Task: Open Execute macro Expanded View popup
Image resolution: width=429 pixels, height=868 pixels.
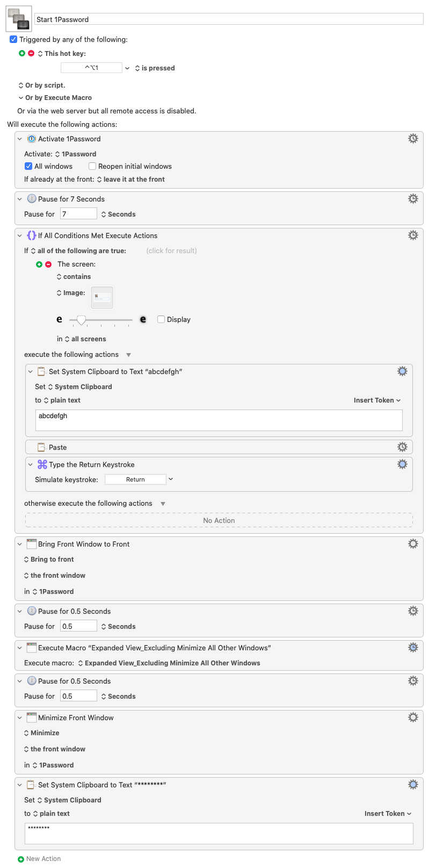Action: tap(169, 663)
